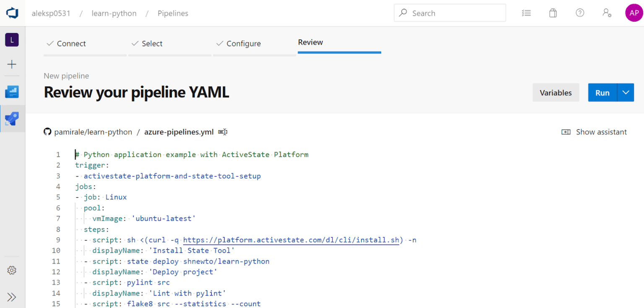
Task: Click the work items list icon in header
Action: point(526,13)
